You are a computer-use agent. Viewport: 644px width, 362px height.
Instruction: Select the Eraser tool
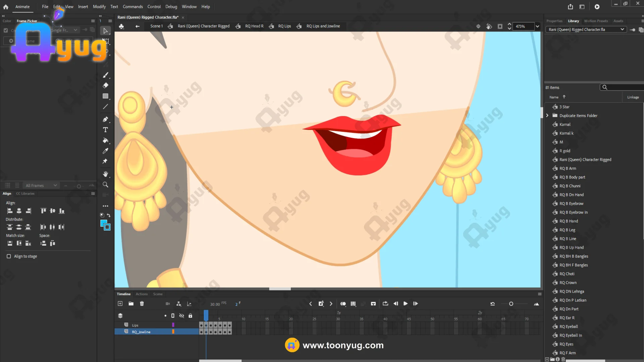pos(105,85)
